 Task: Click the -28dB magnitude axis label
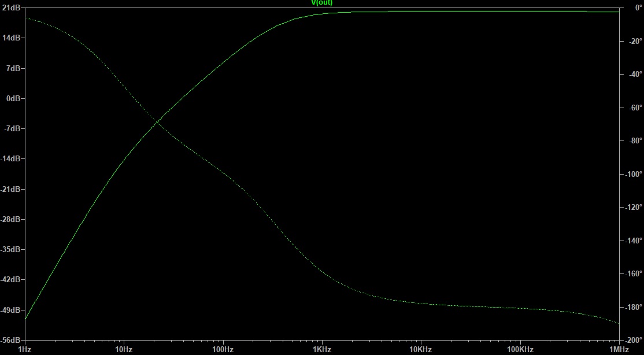click(12, 220)
